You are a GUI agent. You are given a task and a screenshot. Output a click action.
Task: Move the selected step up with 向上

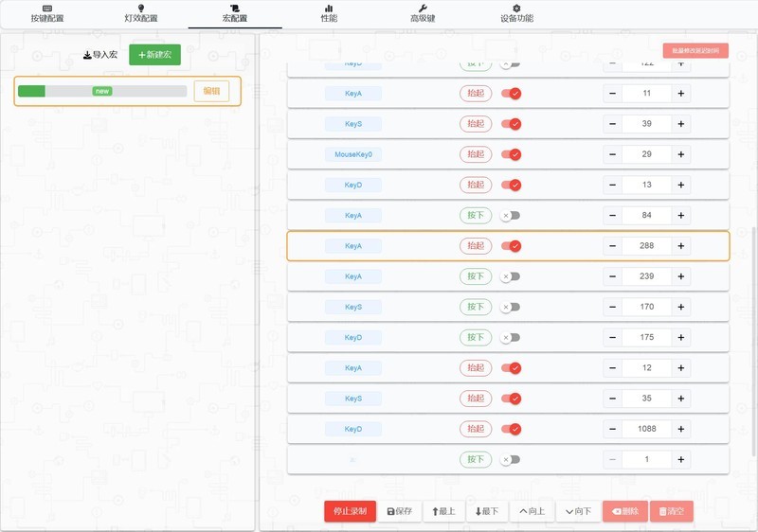532,511
